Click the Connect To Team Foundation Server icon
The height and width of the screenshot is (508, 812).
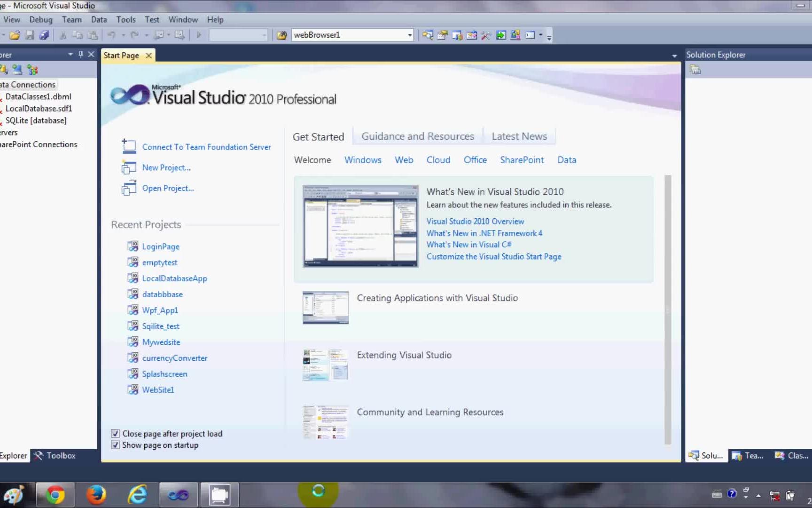coord(128,146)
